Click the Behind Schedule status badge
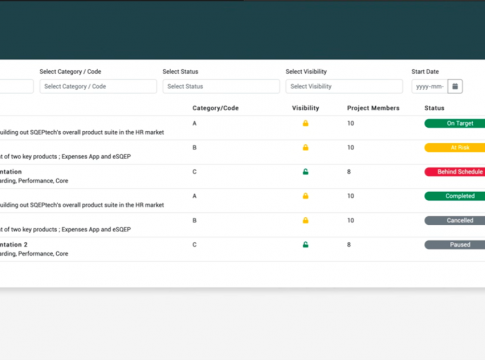The height and width of the screenshot is (360, 485). pos(455,172)
